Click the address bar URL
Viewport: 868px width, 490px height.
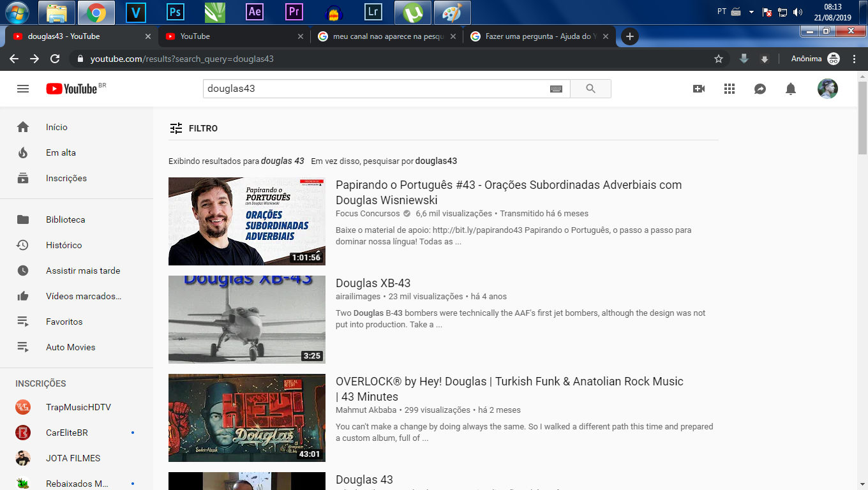(x=182, y=59)
